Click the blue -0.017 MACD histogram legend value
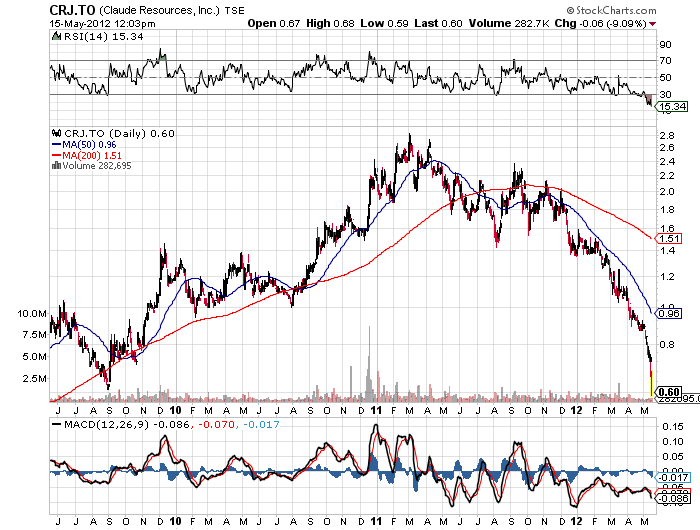Image resolution: width=700 pixels, height=530 pixels. click(261, 424)
